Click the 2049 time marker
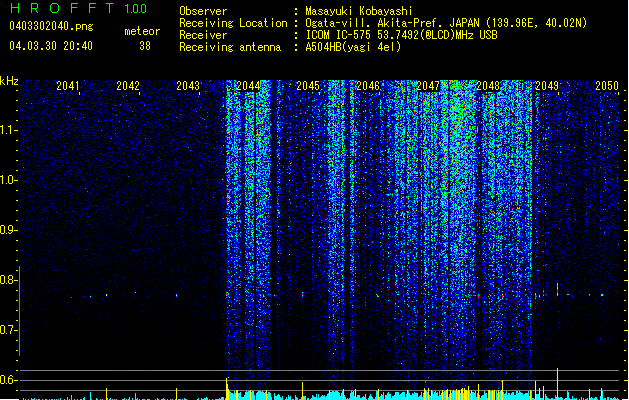 (x=547, y=86)
